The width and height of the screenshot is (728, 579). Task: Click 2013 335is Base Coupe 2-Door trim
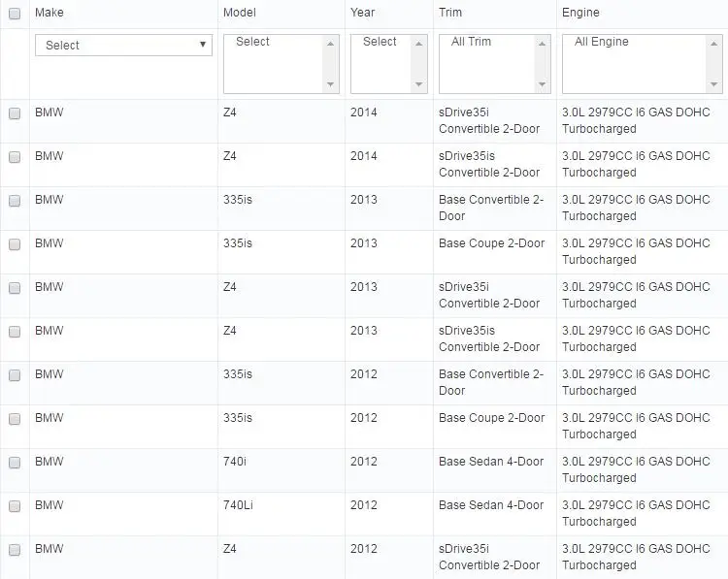pos(492,243)
